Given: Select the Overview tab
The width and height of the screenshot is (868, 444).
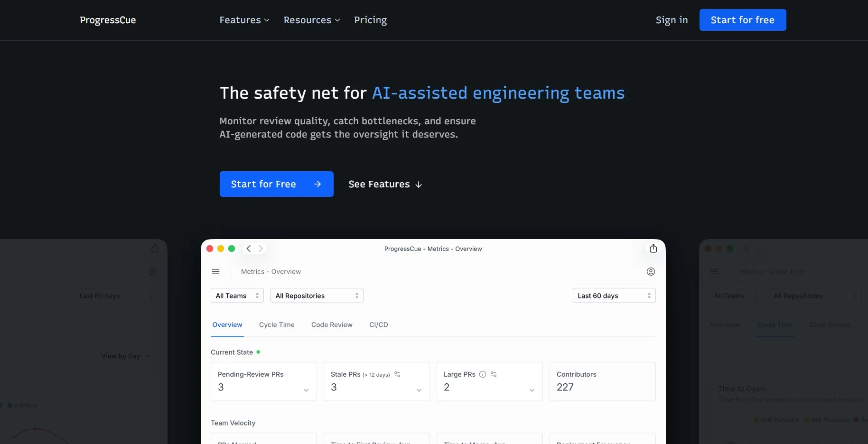Looking at the screenshot, I should point(227,325).
